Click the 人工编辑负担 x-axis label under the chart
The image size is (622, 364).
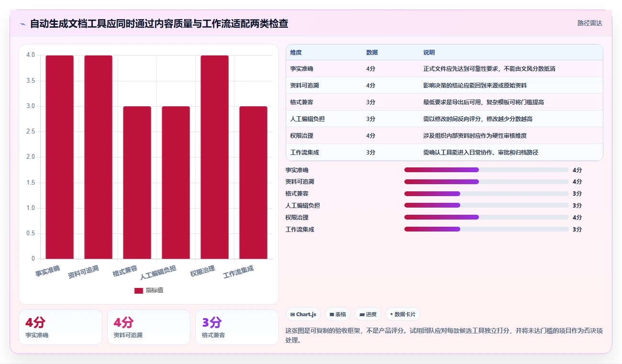click(x=158, y=272)
